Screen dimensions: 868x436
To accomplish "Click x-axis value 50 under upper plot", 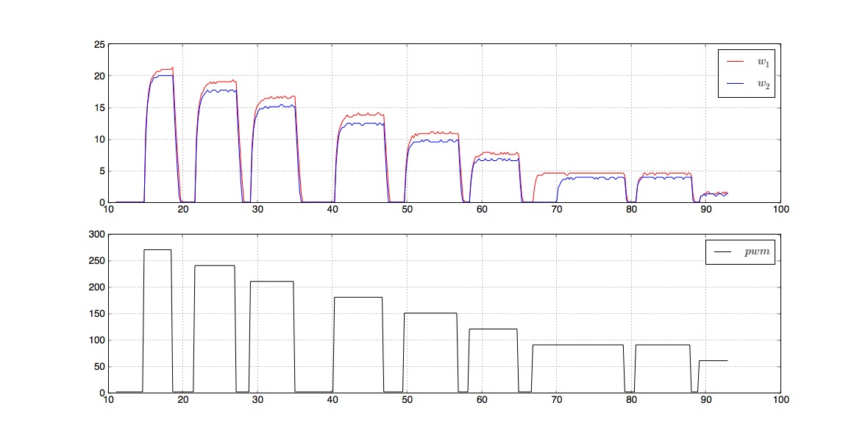I will [408, 209].
